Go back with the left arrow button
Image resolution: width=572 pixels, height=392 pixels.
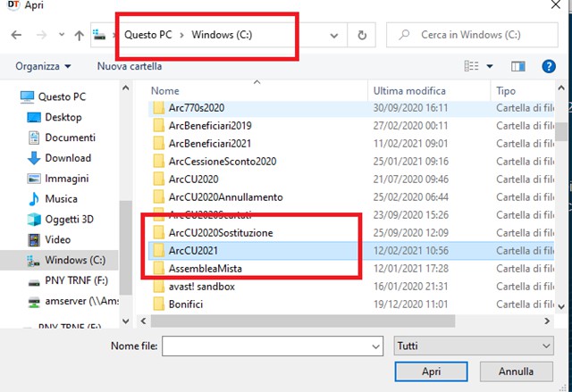(16, 35)
